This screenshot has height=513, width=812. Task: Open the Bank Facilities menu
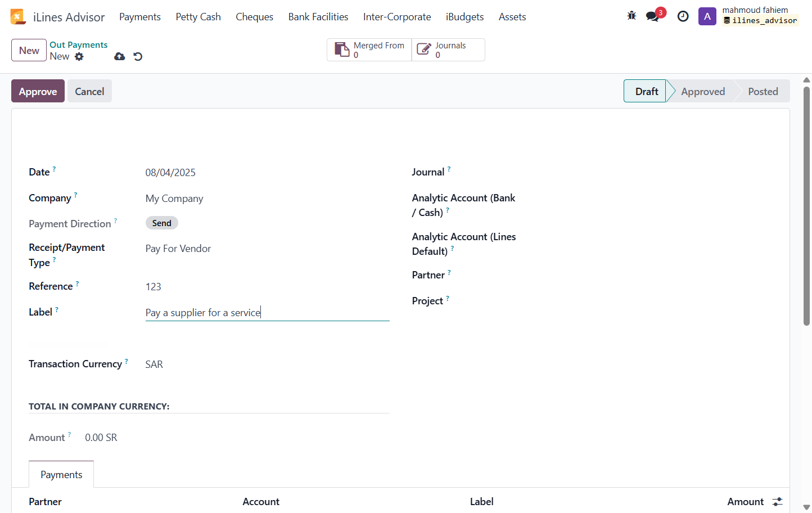click(318, 17)
